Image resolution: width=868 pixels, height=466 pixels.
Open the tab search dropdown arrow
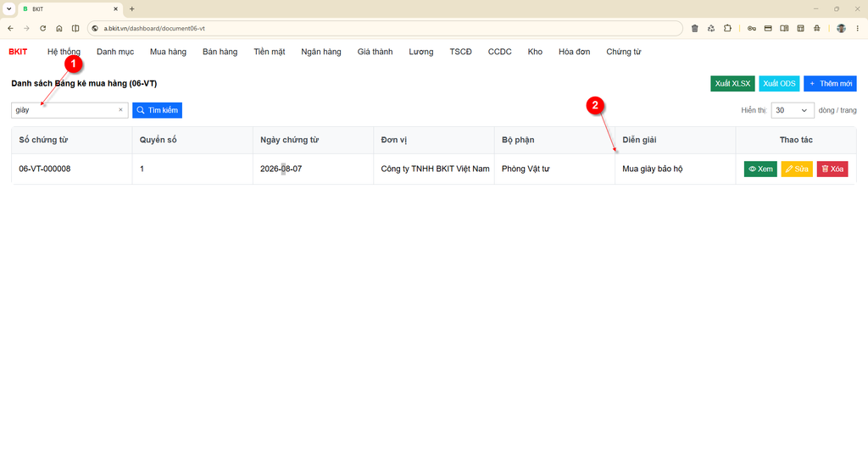pos(8,8)
